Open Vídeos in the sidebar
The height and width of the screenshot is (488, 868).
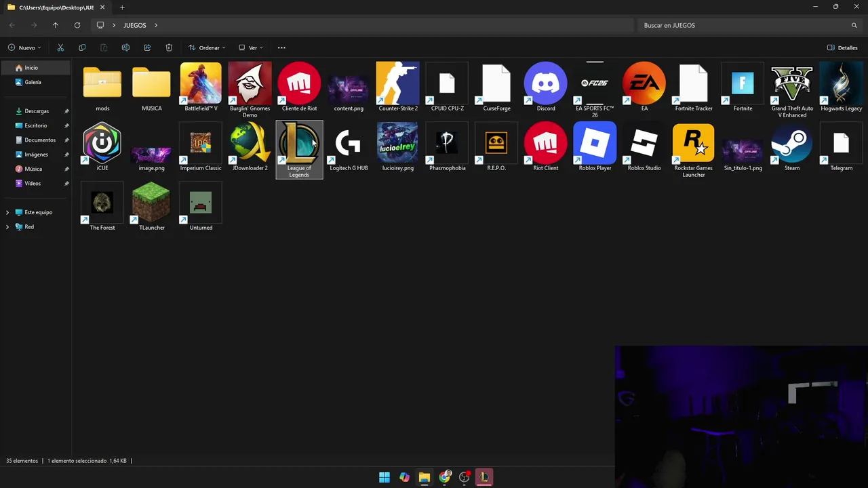pos(35,184)
